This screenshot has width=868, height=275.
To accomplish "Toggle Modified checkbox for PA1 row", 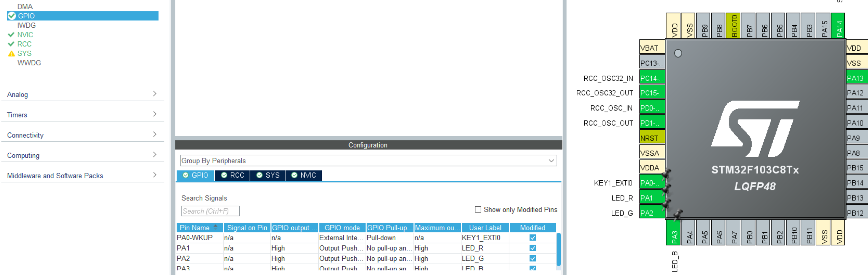I will pos(533,248).
